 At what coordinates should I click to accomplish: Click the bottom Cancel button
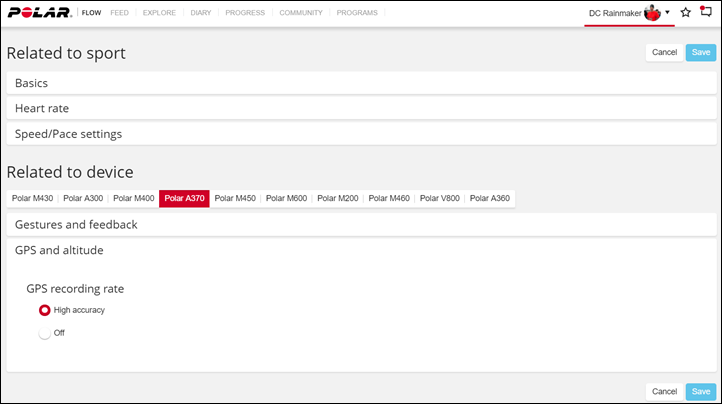(x=664, y=392)
